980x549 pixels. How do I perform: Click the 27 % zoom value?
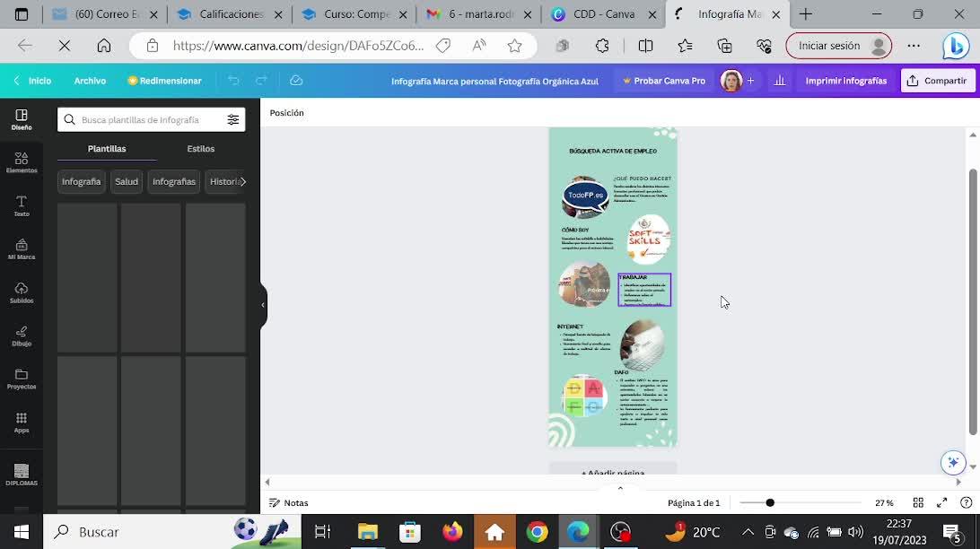point(884,502)
